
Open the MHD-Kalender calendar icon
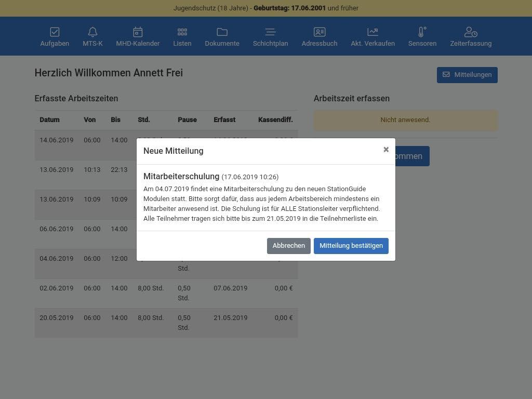138,32
